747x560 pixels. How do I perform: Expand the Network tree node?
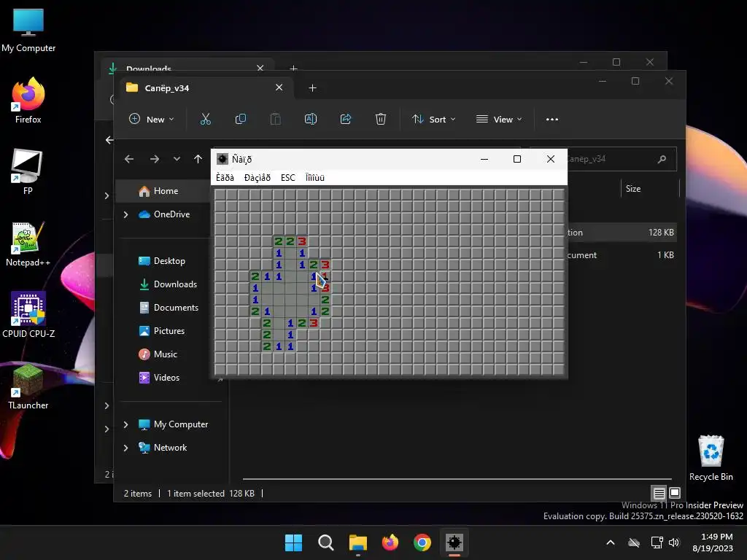[x=125, y=448]
